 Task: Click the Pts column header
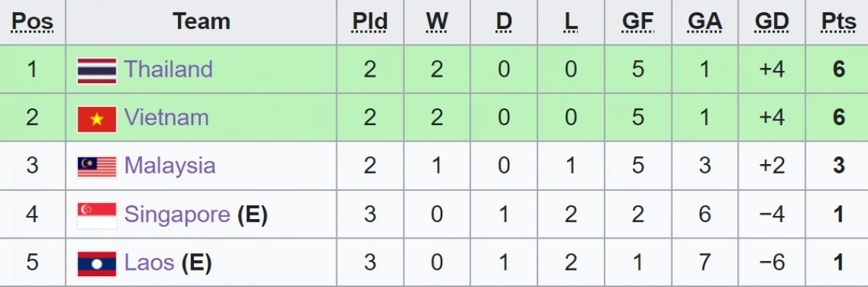(x=839, y=22)
